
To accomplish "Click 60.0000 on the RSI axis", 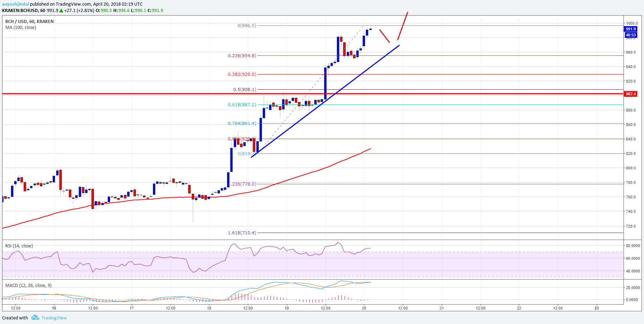I will [633, 258].
